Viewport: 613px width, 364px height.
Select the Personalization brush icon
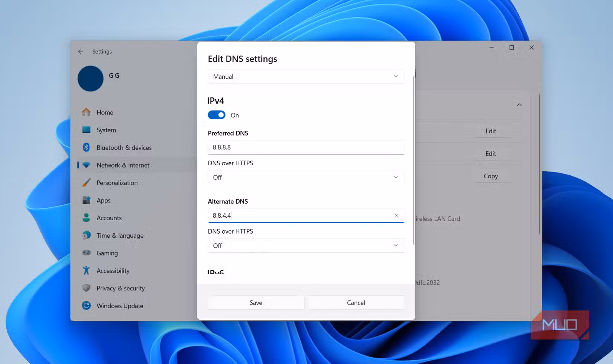point(86,182)
